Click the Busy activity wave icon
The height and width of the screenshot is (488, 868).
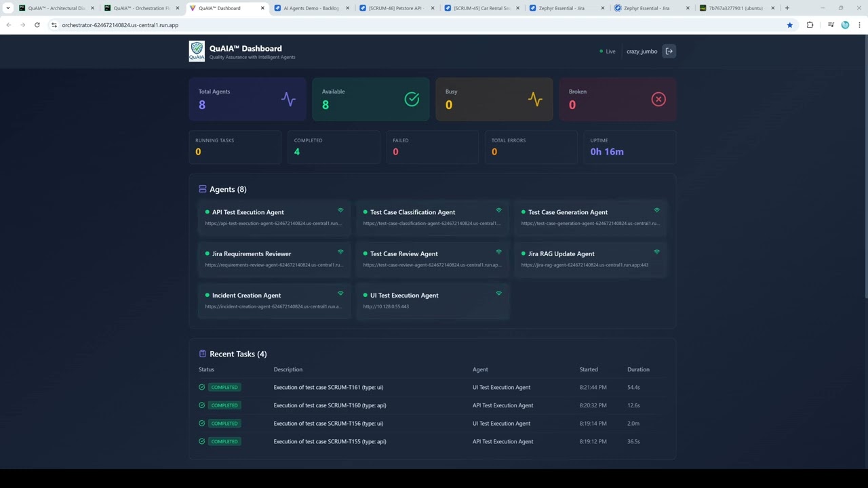click(535, 99)
